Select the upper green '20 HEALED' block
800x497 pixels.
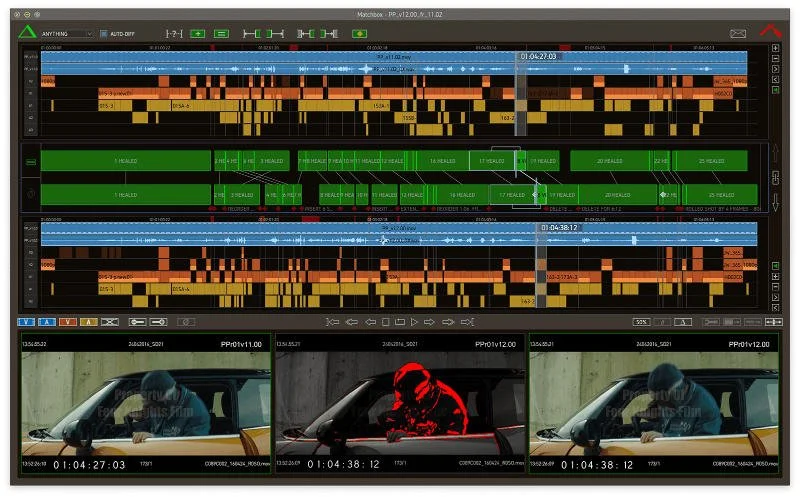click(x=610, y=161)
